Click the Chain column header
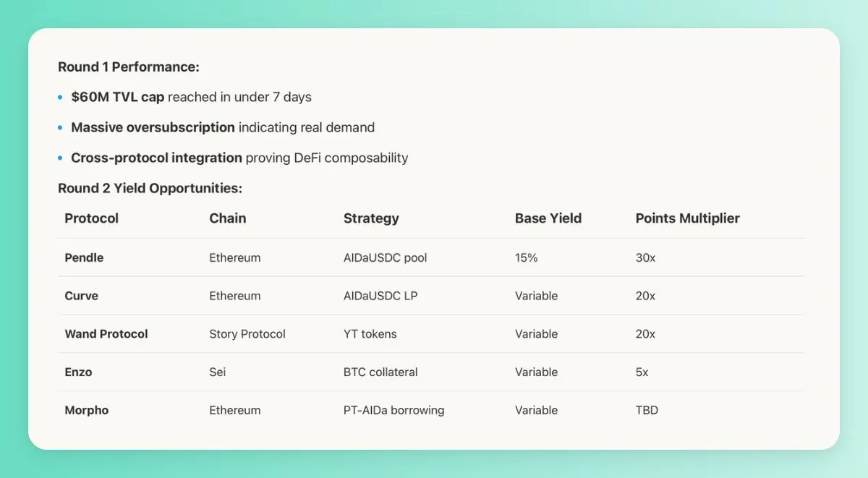Viewport: 868px width, 478px height. point(228,218)
